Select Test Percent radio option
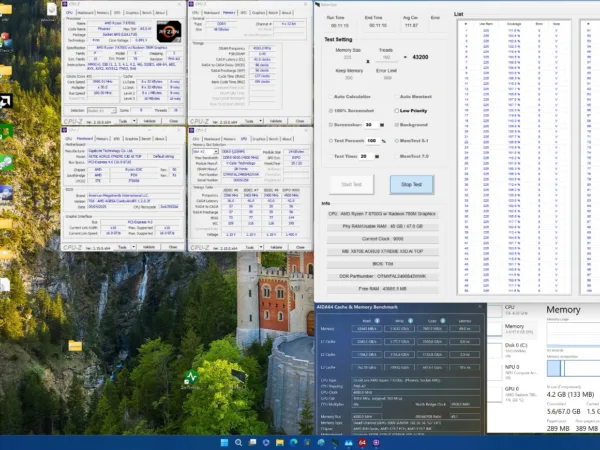The height and width of the screenshot is (450, 600). pyautogui.click(x=331, y=141)
